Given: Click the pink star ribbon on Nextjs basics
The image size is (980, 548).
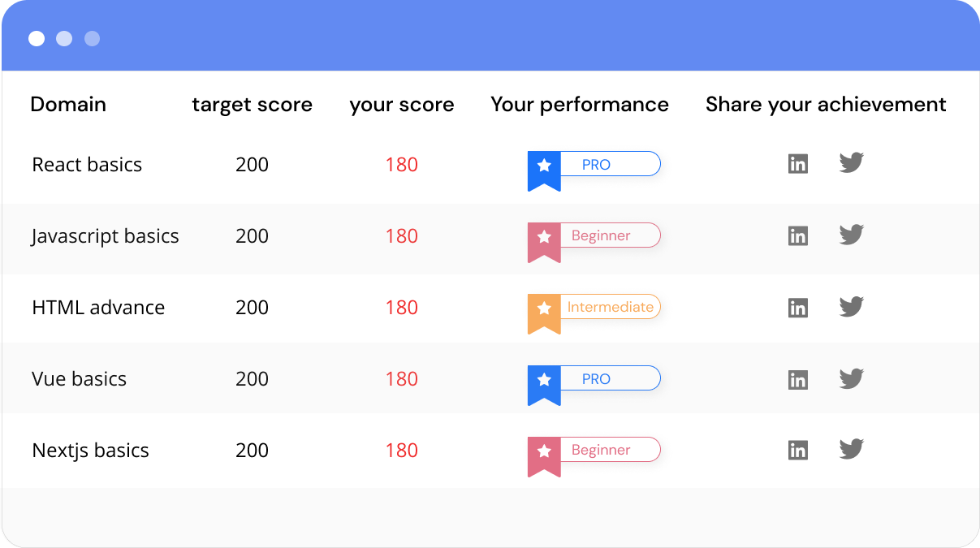Looking at the screenshot, I should click(544, 456).
